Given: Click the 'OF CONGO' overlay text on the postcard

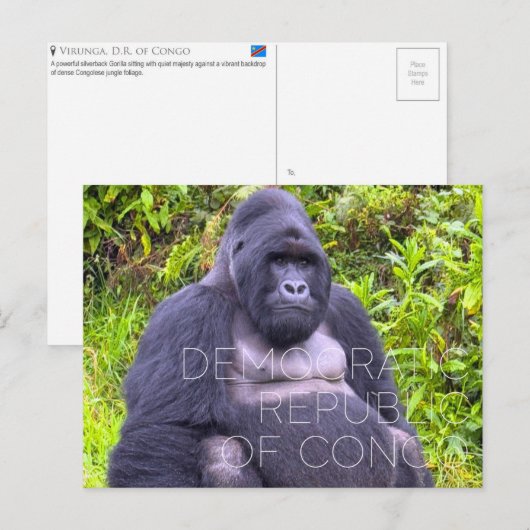Looking at the screenshot, I should click(x=345, y=452).
